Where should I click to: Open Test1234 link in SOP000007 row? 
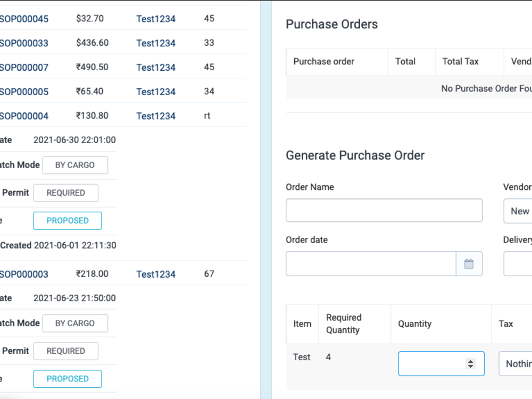pyautogui.click(x=156, y=67)
